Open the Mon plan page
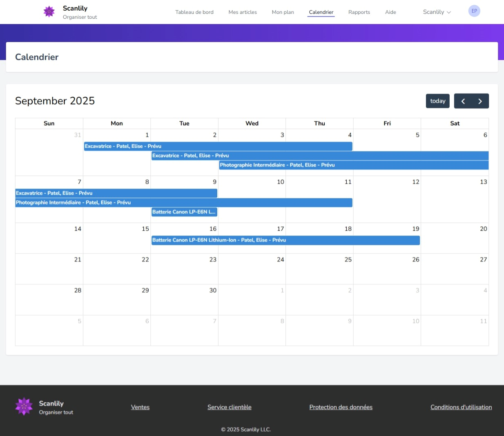504x436 pixels. pyautogui.click(x=283, y=12)
